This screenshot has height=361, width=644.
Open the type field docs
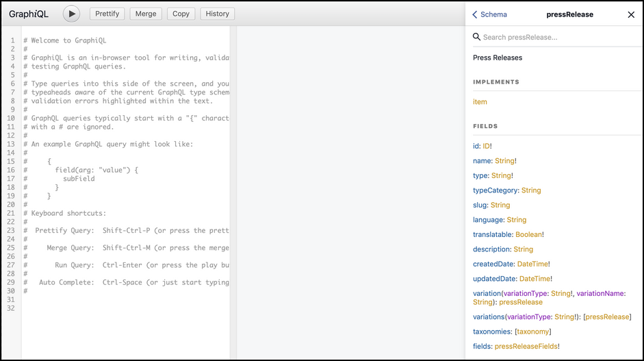tap(480, 175)
